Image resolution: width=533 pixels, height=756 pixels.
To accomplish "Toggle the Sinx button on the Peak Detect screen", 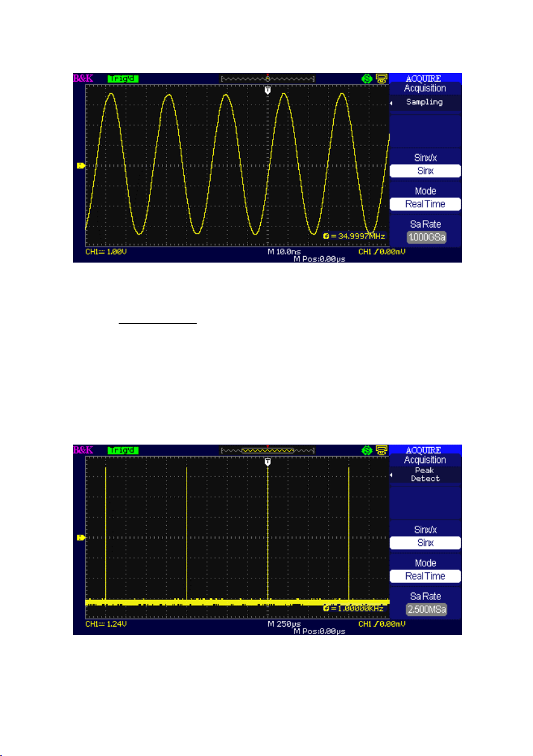I will [425, 543].
